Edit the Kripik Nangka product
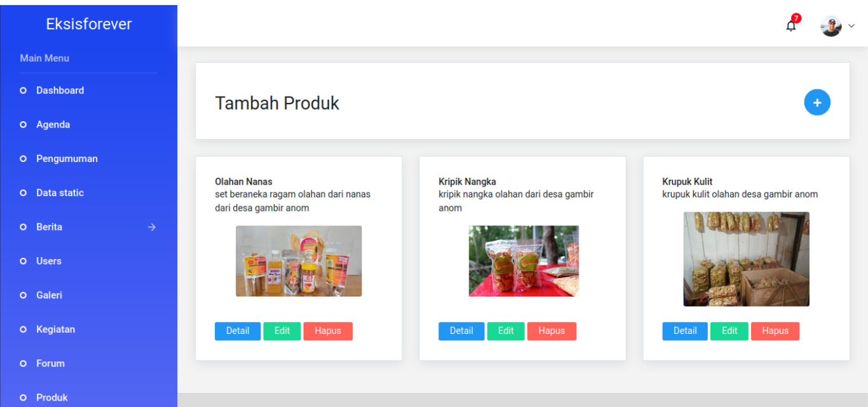 (x=506, y=331)
